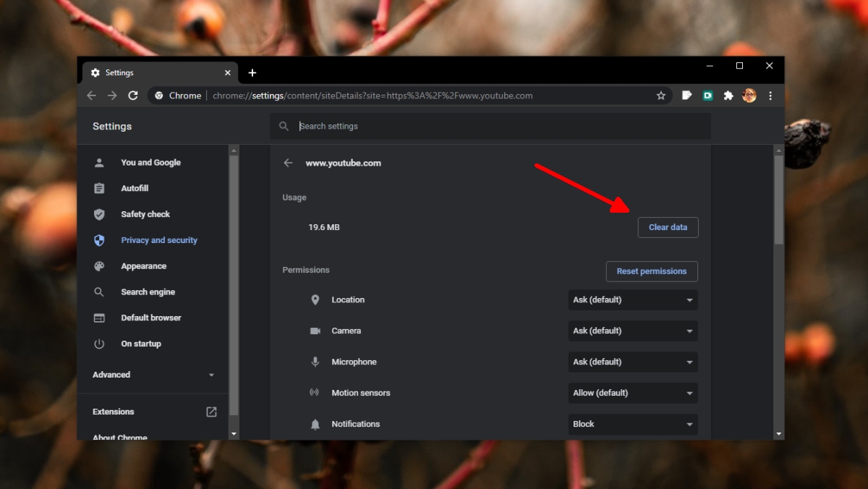Open Extensions link in sidebar

coord(114,412)
